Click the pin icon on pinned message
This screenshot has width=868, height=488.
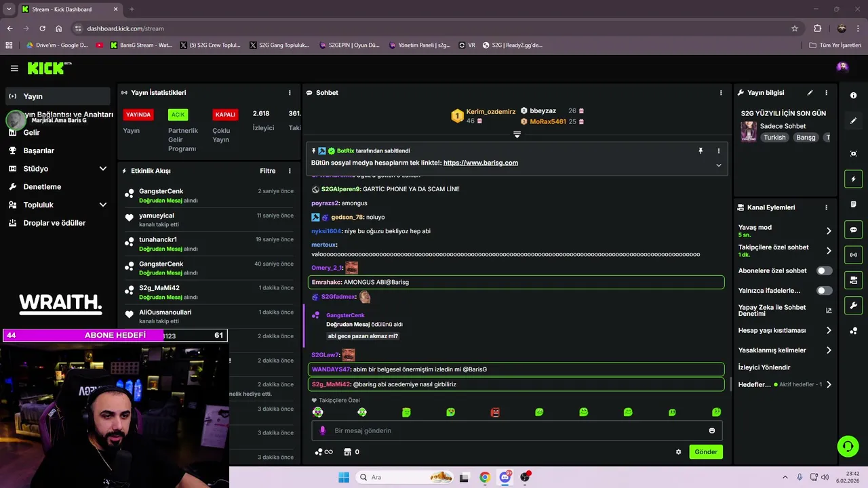[x=701, y=151]
